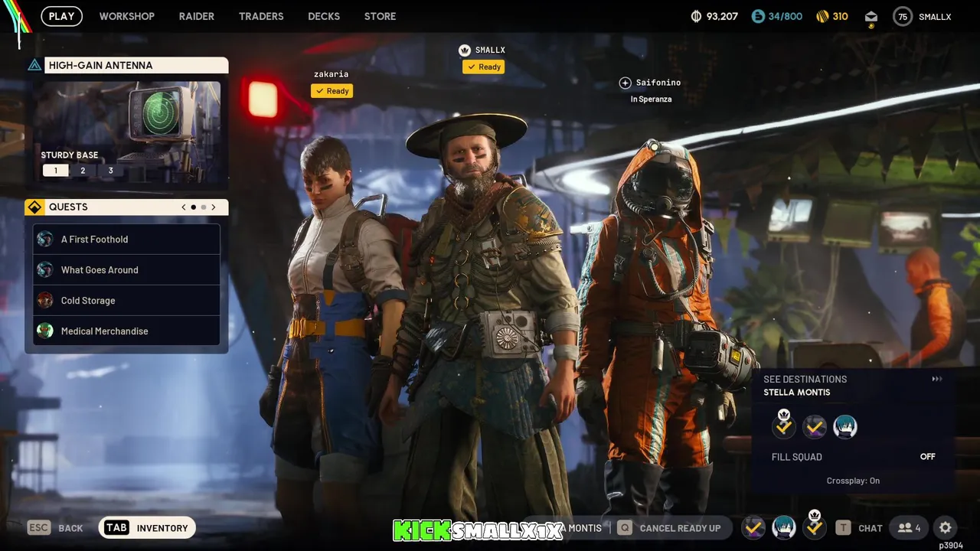Click the What Goes Around trader portrait
Screen dimensions: 980x551
45,270
